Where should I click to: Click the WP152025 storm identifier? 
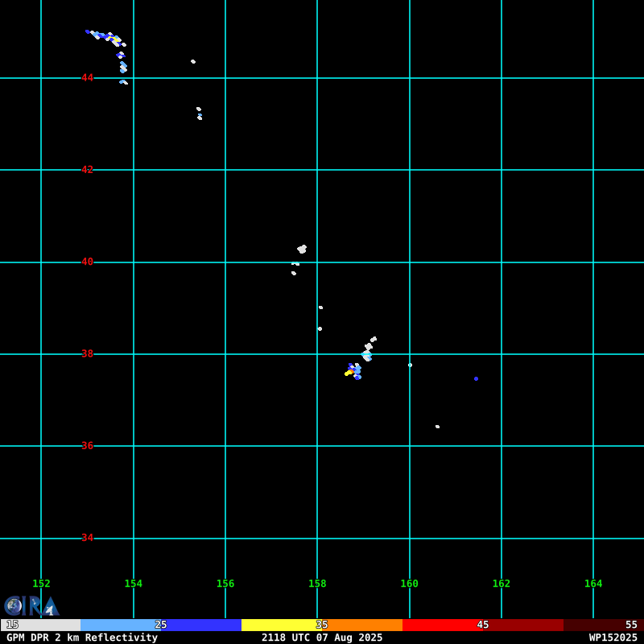(613, 638)
